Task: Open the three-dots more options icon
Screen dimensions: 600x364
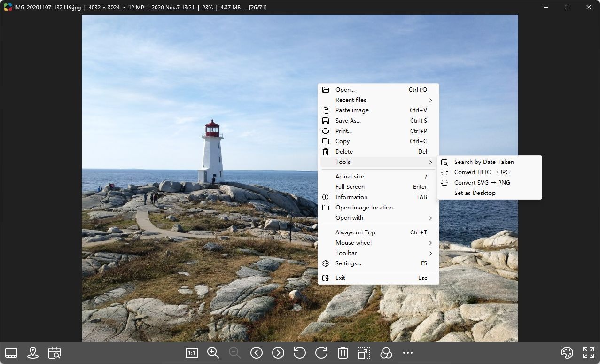Action: click(408, 353)
